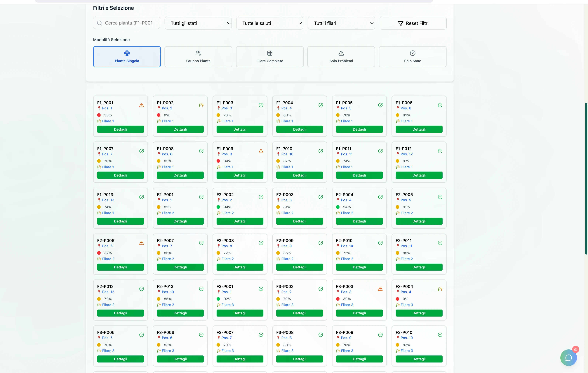Screen dimensions: 588x373
Task: Expand the Tutte le saluti dropdown
Action: (270, 23)
